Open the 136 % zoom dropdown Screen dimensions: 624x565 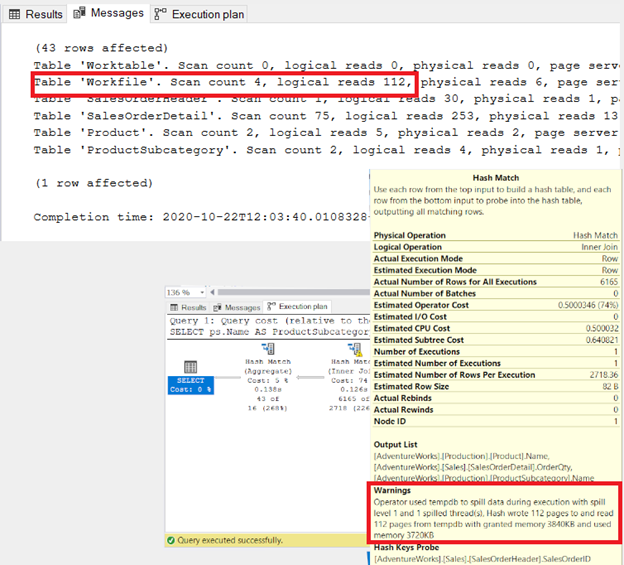(202, 292)
